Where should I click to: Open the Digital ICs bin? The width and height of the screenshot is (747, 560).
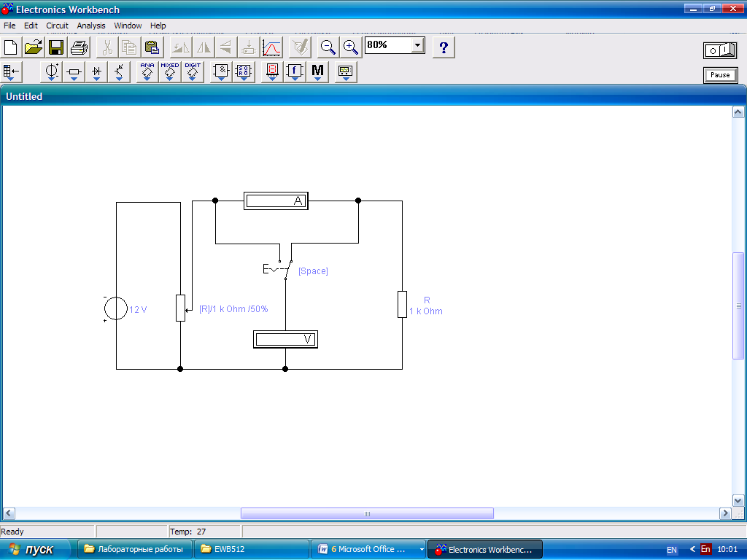tap(193, 72)
